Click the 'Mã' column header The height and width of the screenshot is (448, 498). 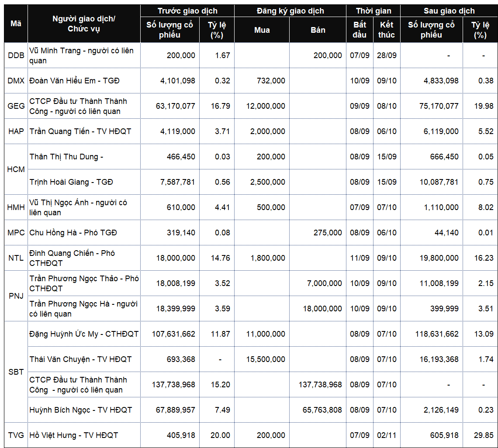coord(16,24)
